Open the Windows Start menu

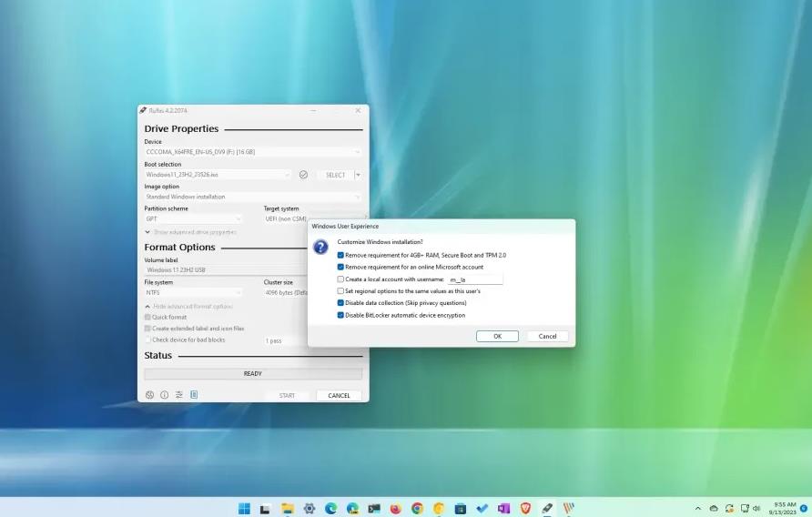[x=244, y=508]
